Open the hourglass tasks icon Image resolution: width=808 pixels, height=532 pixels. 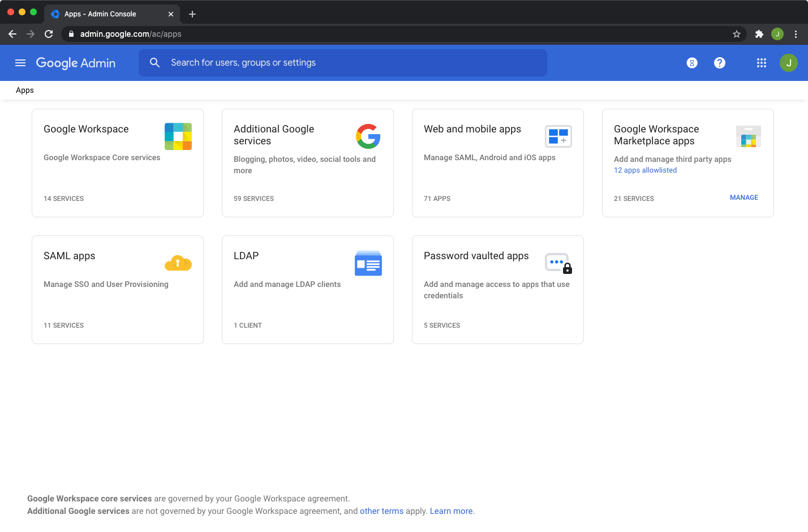coord(691,63)
